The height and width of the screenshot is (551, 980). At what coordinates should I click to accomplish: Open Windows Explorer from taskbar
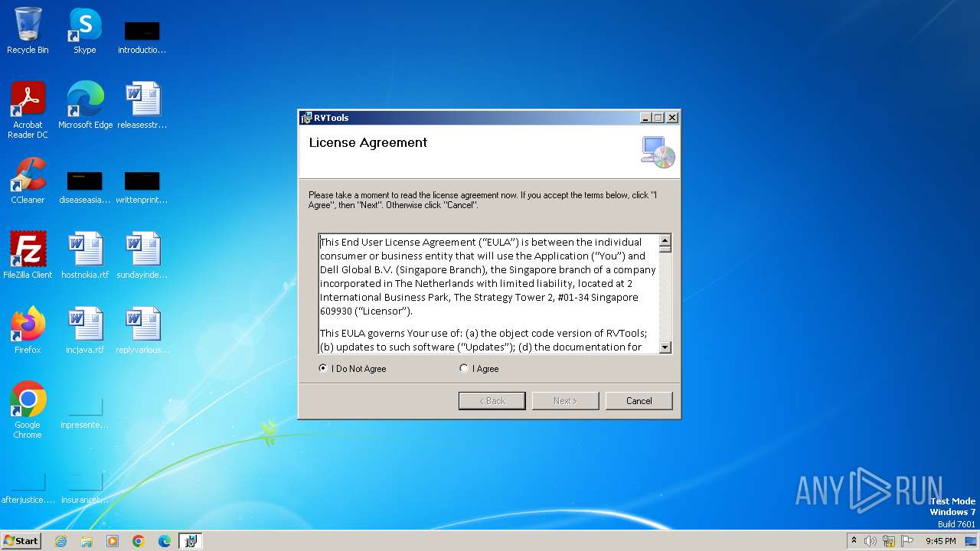pos(87,541)
